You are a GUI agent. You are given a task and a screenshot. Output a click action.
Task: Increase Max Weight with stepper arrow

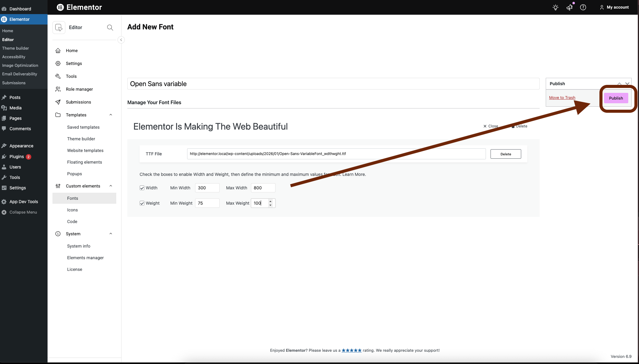[270, 201]
